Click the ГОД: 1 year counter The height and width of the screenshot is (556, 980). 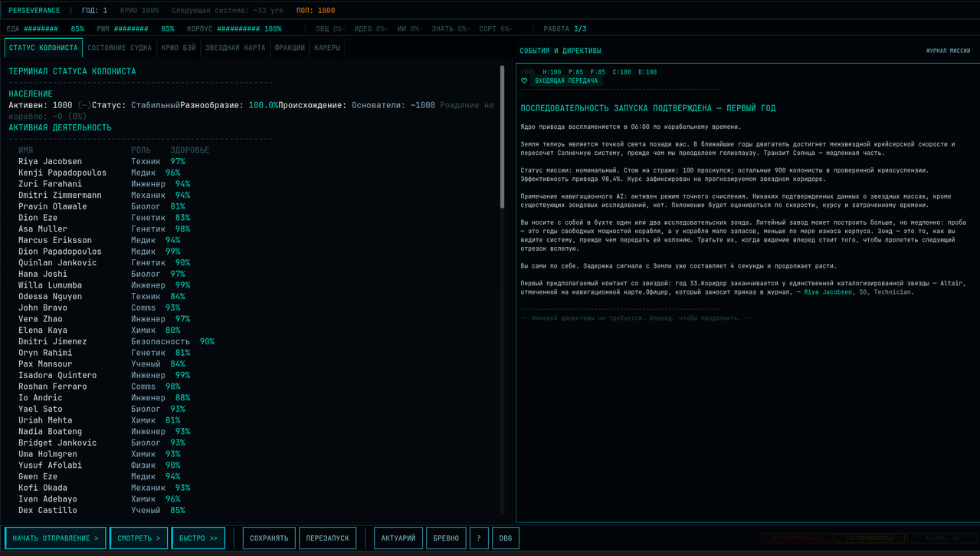point(95,11)
